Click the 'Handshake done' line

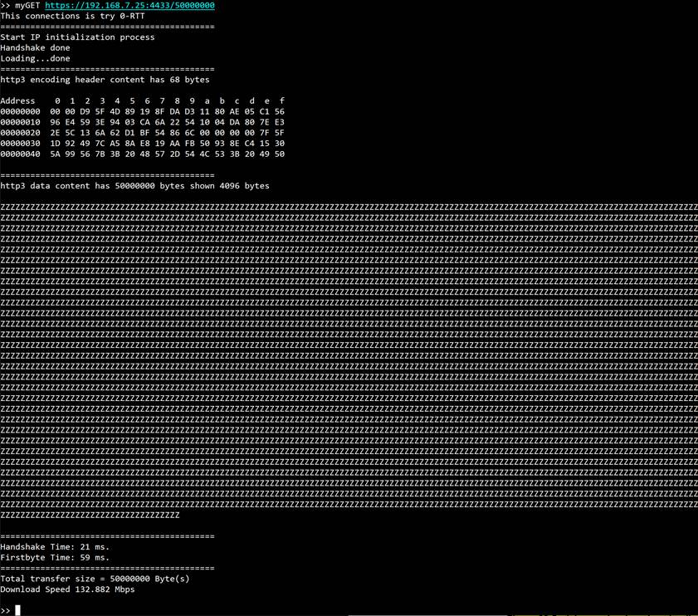pyautogui.click(x=35, y=47)
